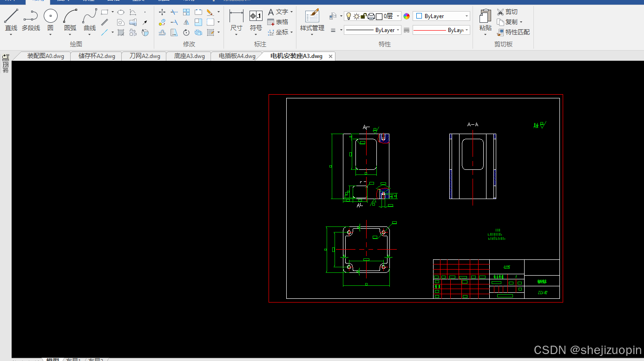Insert a 表格 table
The width and height of the screenshot is (644, 361).
point(278,22)
